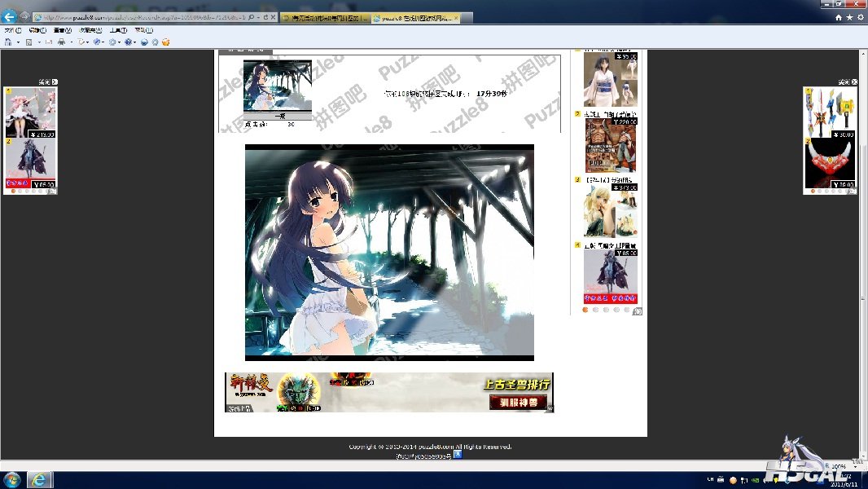The image size is (868, 489).
Task: Open the 编辑(E) menu
Action: pyautogui.click(x=37, y=30)
